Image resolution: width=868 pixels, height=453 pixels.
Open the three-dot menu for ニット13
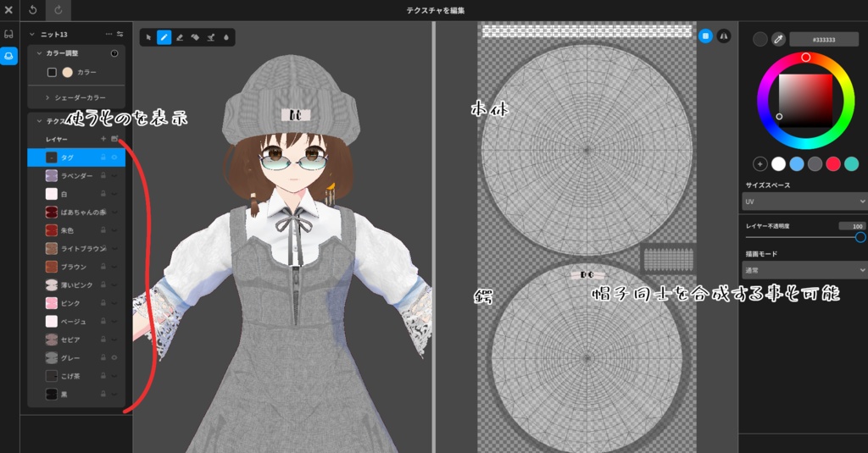(x=109, y=35)
